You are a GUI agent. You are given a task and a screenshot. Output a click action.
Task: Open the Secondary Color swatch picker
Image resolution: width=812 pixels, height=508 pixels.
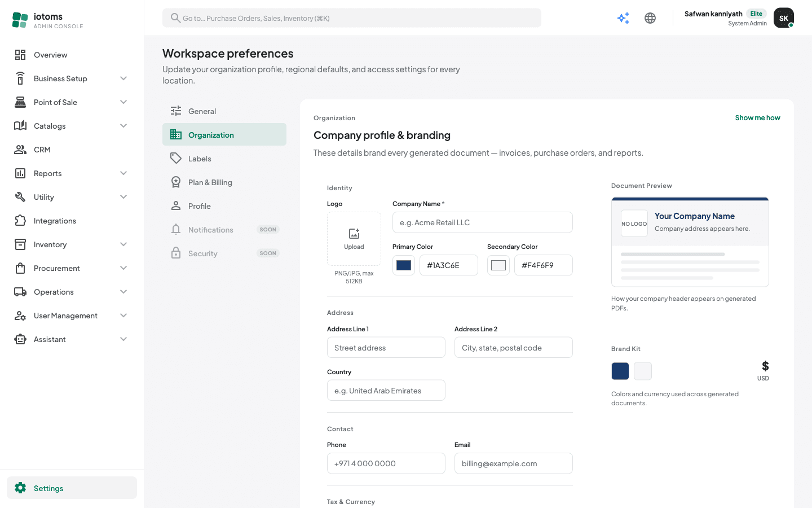pos(498,265)
